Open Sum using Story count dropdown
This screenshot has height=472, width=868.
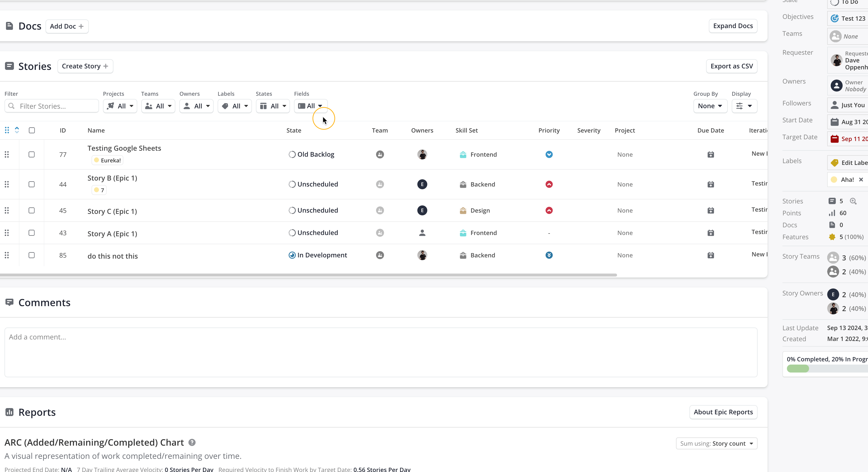[x=716, y=443]
